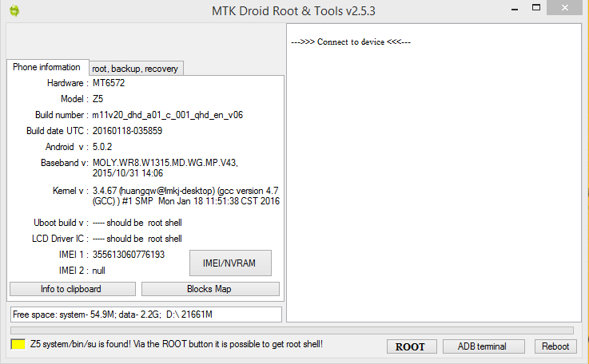This screenshot has width=589, height=364.
Task: Select the MT6572 hardware value
Action: coord(109,83)
